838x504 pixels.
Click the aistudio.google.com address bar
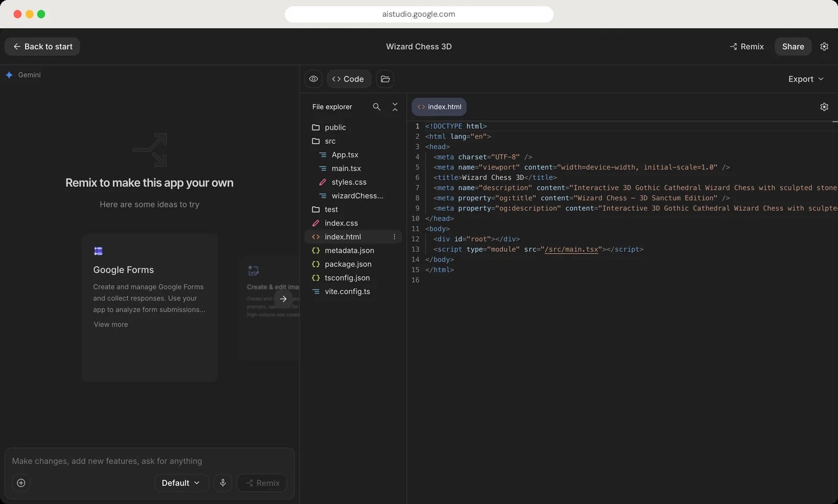point(418,14)
